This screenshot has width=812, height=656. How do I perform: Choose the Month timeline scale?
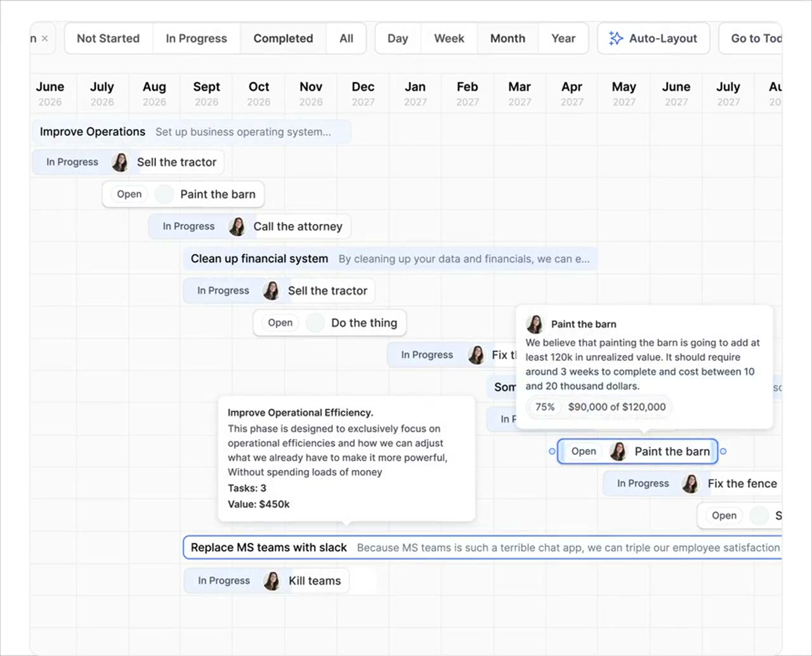507,39
